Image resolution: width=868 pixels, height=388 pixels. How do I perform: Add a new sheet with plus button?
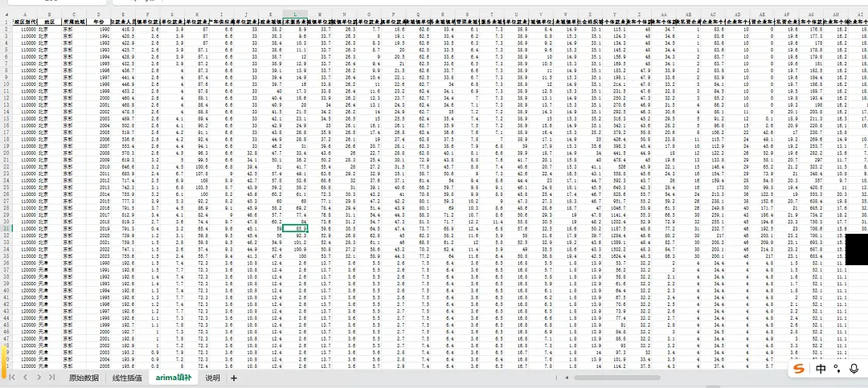click(x=234, y=378)
